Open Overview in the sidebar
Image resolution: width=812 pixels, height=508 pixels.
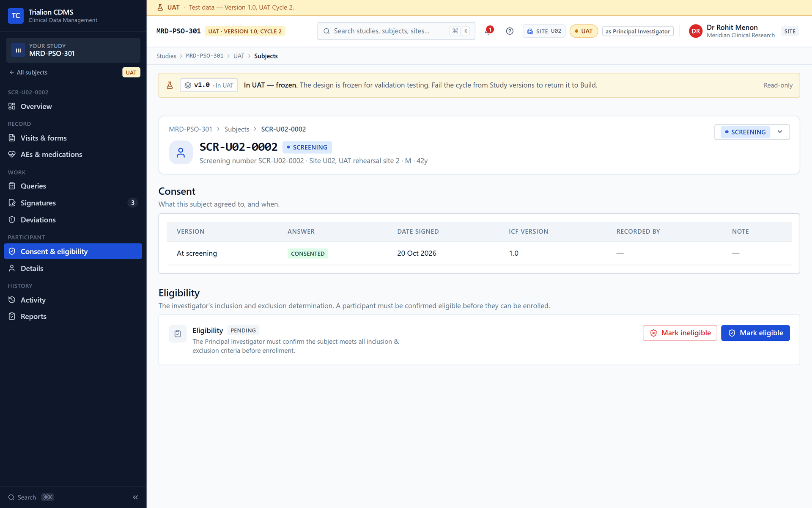coord(73,106)
